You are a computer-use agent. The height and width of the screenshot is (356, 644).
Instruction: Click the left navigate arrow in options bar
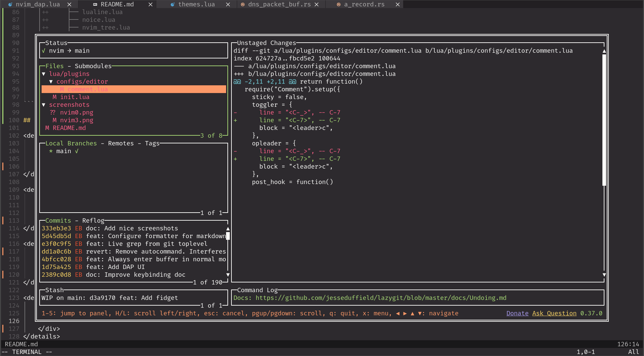[398, 313]
